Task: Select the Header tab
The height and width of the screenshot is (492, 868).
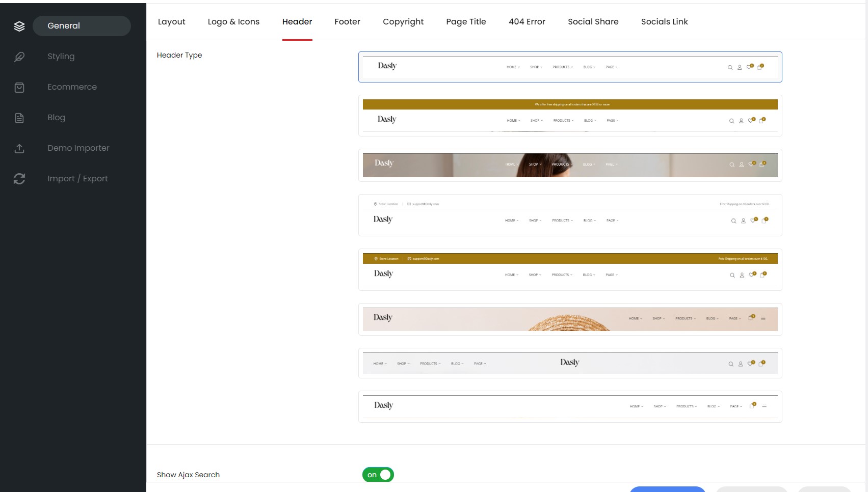Action: click(x=297, y=22)
